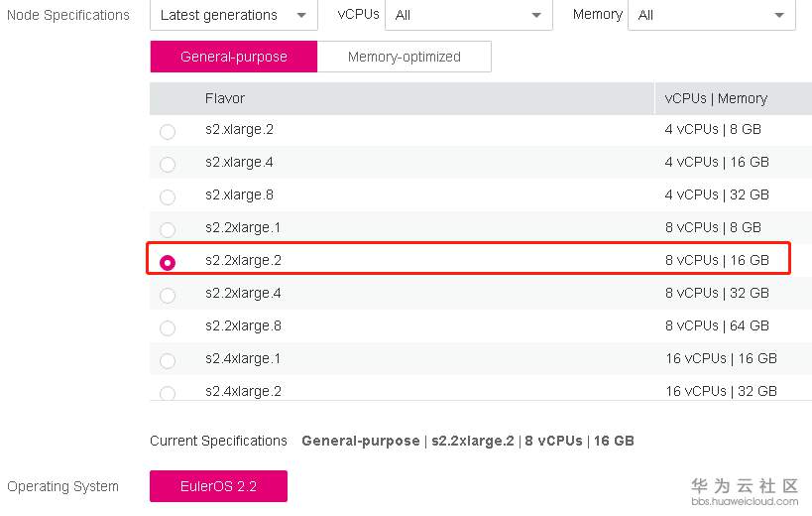Switch to the Memory-optimized tab
812x516 pixels.
(x=404, y=57)
